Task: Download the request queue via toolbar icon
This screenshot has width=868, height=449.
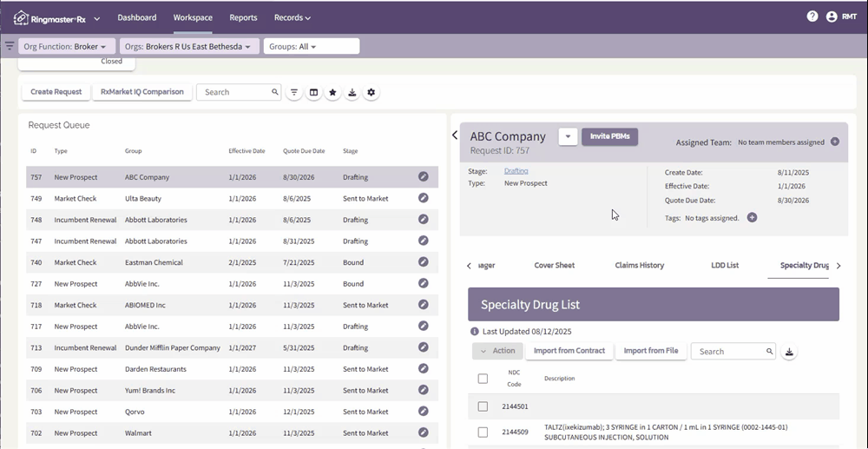Action: coord(352,92)
